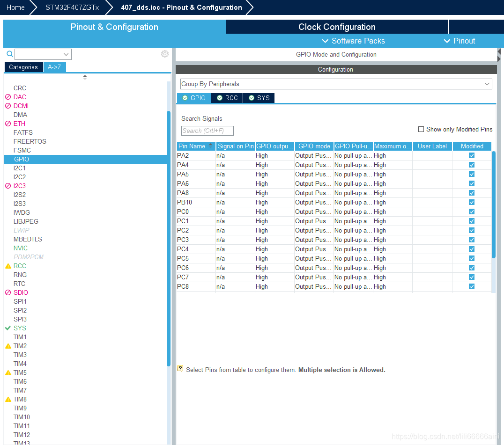Select the GPIO category in the list
The width and height of the screenshot is (504, 445).
point(85,159)
